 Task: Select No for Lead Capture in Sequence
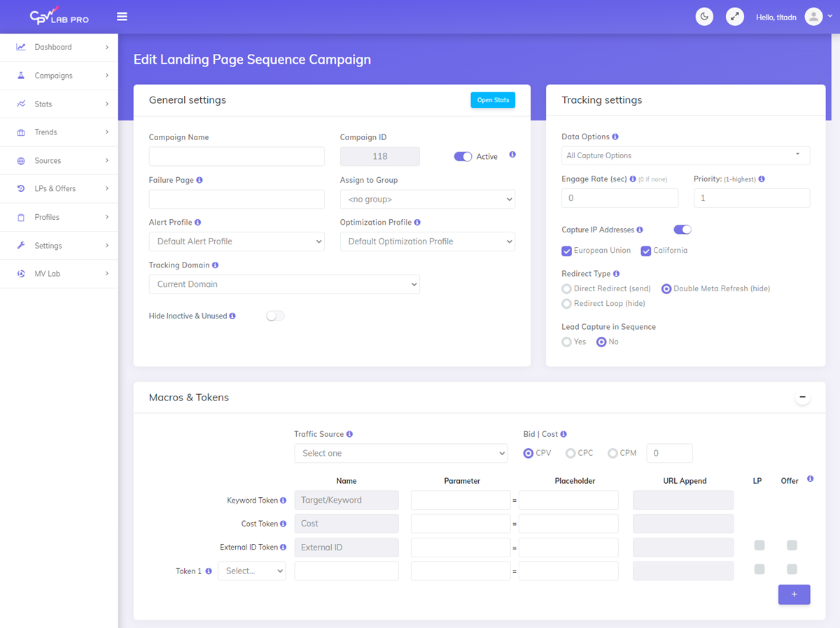pos(601,342)
